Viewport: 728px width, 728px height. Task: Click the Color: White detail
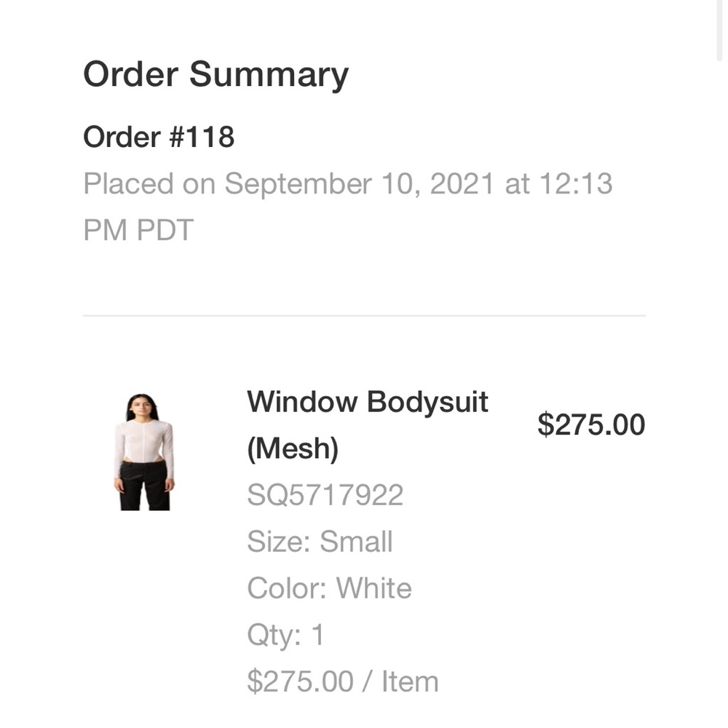pos(329,588)
